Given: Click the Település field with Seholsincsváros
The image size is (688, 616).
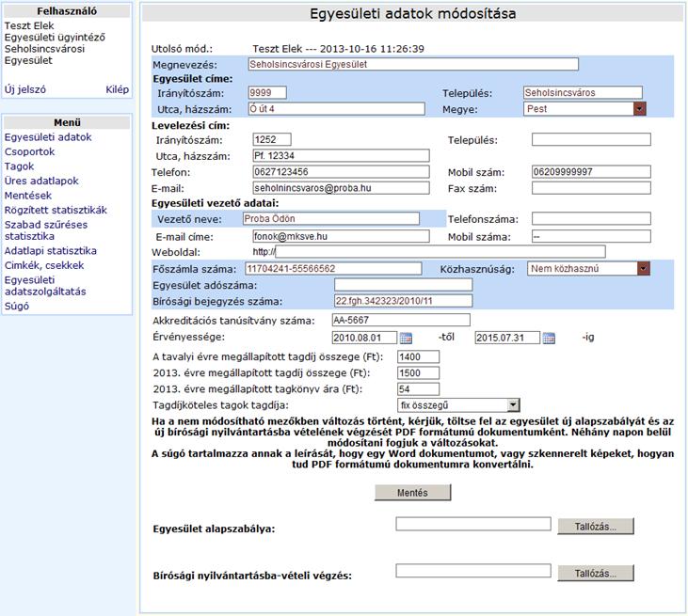Looking at the screenshot, I should coord(583,92).
